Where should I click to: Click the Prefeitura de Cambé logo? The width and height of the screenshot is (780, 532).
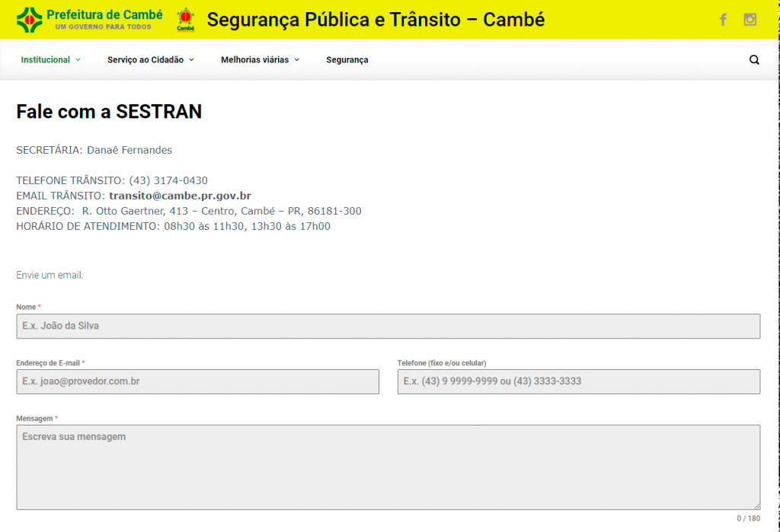pyautogui.click(x=90, y=20)
